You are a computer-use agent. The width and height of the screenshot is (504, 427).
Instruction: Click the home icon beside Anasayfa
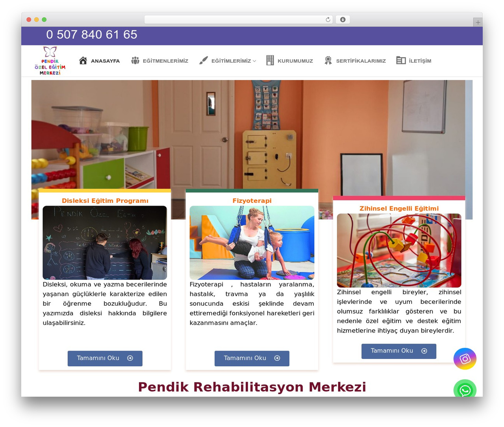(83, 60)
